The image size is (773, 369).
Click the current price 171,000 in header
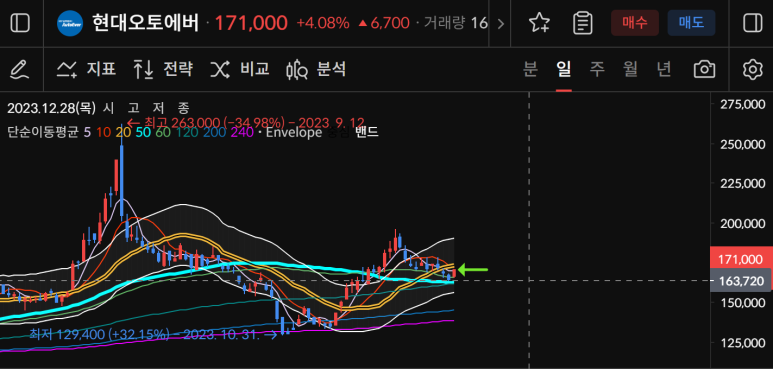pyautogui.click(x=251, y=23)
